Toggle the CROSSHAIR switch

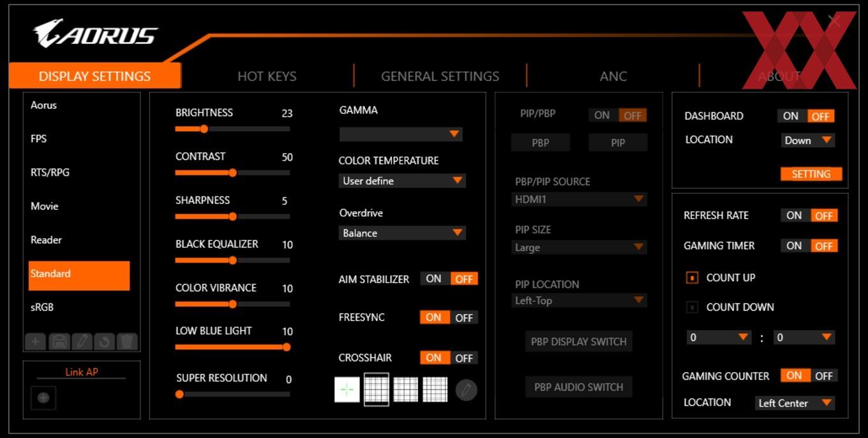click(x=449, y=358)
